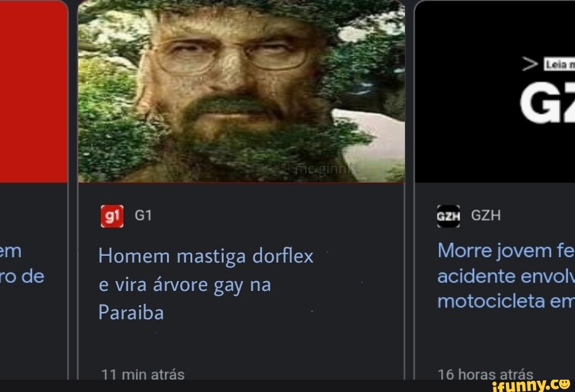This screenshot has height=392, width=575.
Task: Open the tree-faced man thumbnail image
Action: click(x=242, y=91)
